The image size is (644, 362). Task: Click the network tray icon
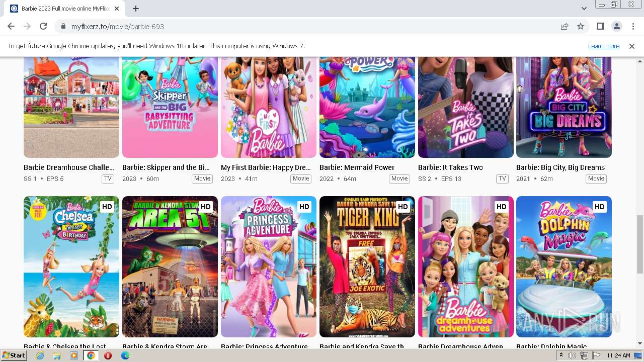click(x=584, y=355)
